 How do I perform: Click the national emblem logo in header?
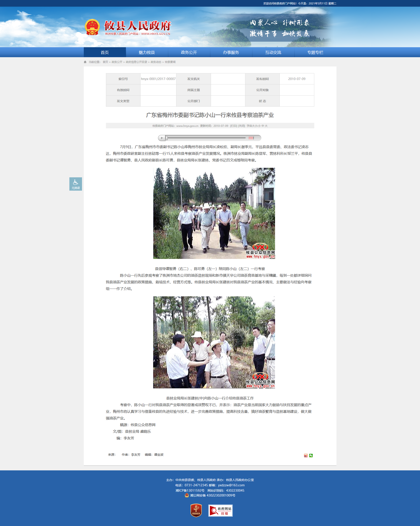92,27
